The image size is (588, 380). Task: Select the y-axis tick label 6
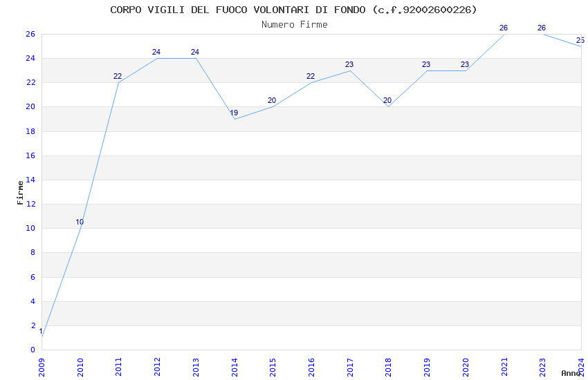pos(33,276)
